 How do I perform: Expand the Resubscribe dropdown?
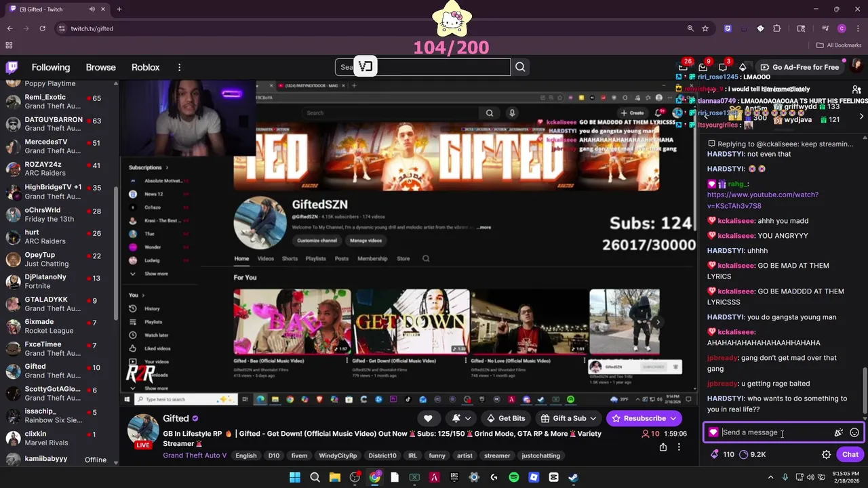(x=673, y=418)
